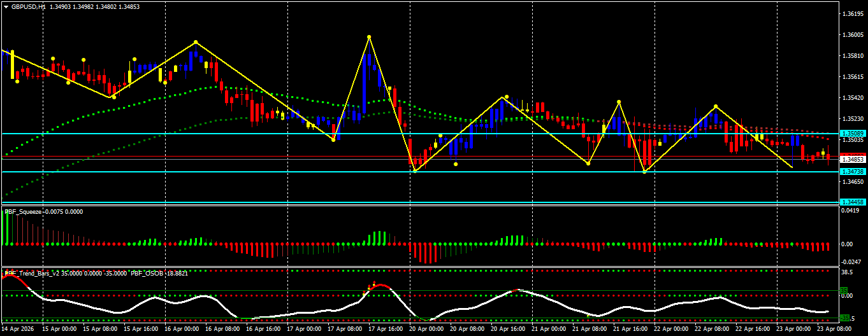Open the chart menu triangle beside GBPUSD,H1
Viewport: 868px width, 336px height.
pyautogui.click(x=6, y=6)
